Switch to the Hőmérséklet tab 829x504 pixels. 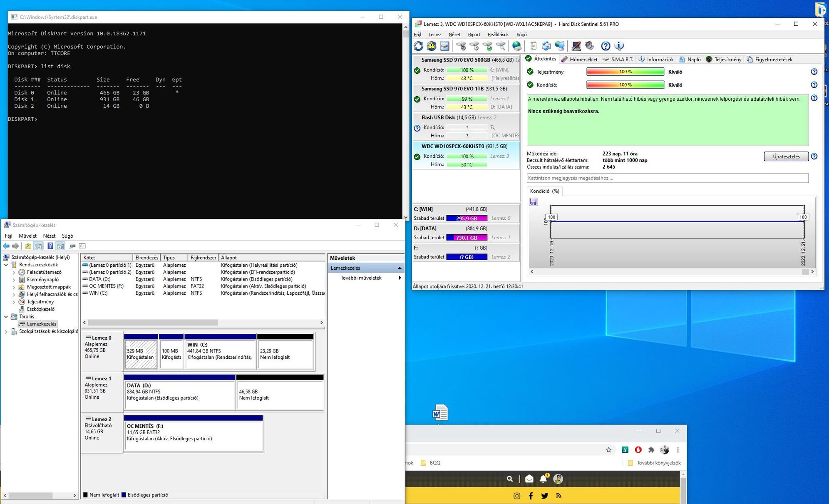tap(579, 60)
